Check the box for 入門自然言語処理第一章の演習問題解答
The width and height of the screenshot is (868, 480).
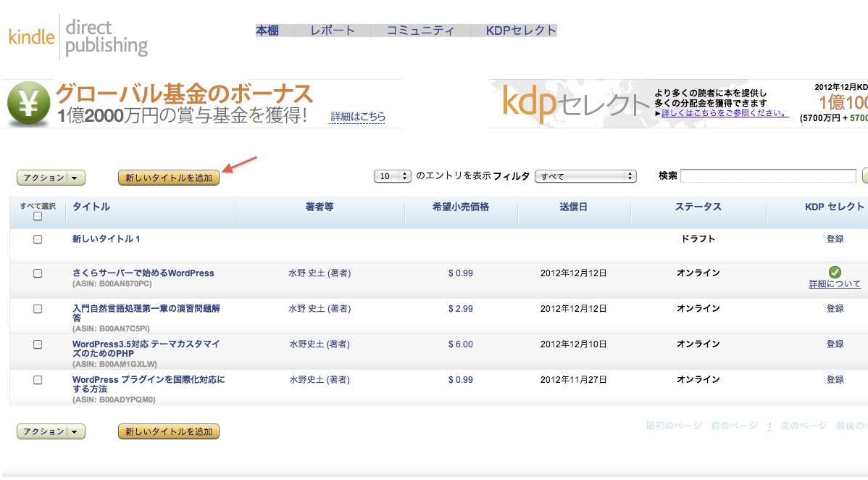[x=38, y=309]
